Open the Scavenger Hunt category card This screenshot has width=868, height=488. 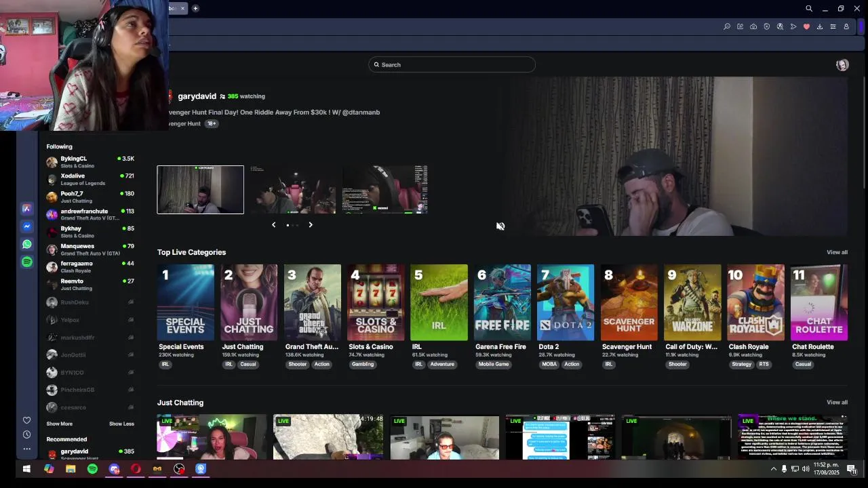coord(629,302)
